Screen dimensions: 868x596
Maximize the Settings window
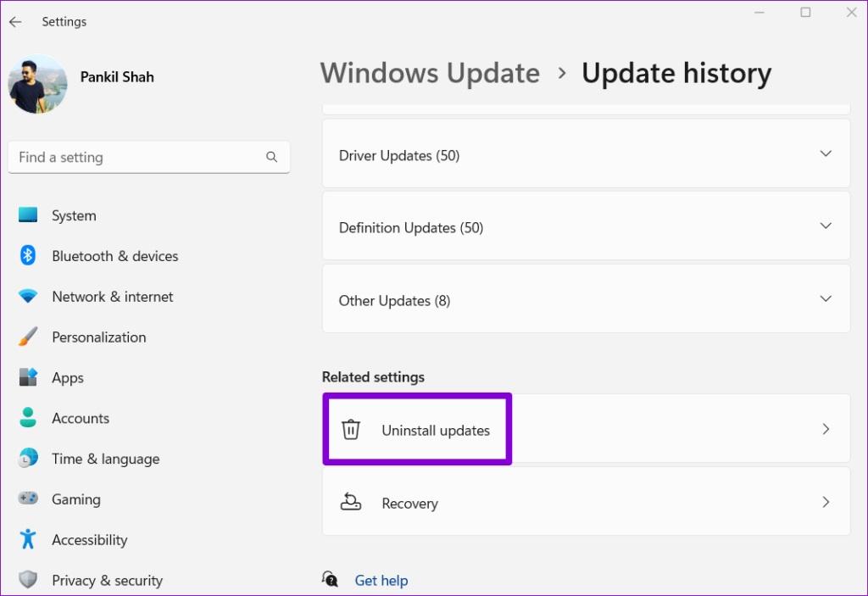(805, 12)
